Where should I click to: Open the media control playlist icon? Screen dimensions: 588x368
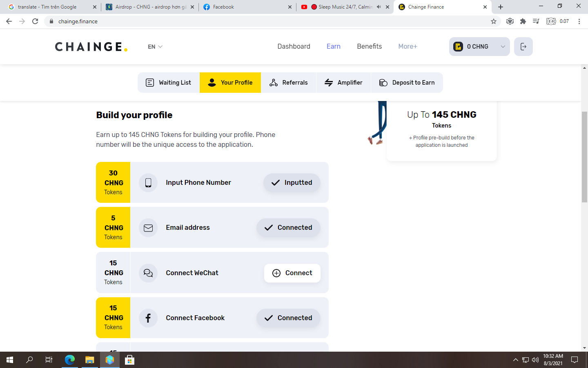click(x=536, y=21)
